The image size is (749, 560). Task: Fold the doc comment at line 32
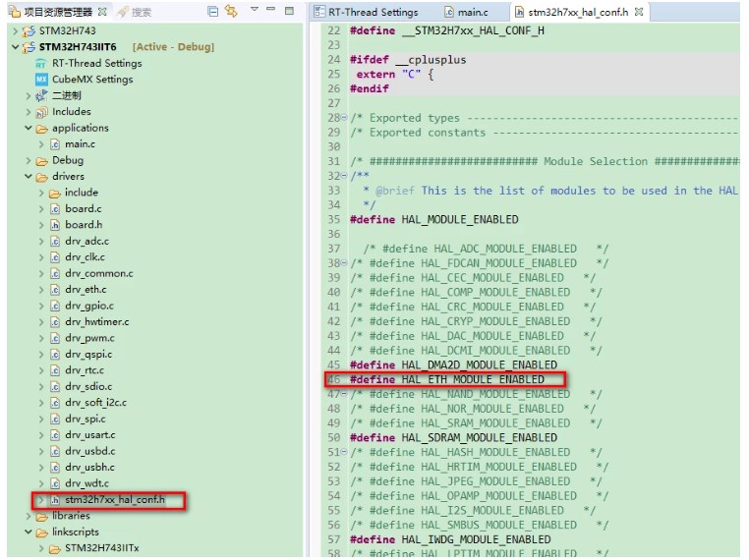(344, 176)
